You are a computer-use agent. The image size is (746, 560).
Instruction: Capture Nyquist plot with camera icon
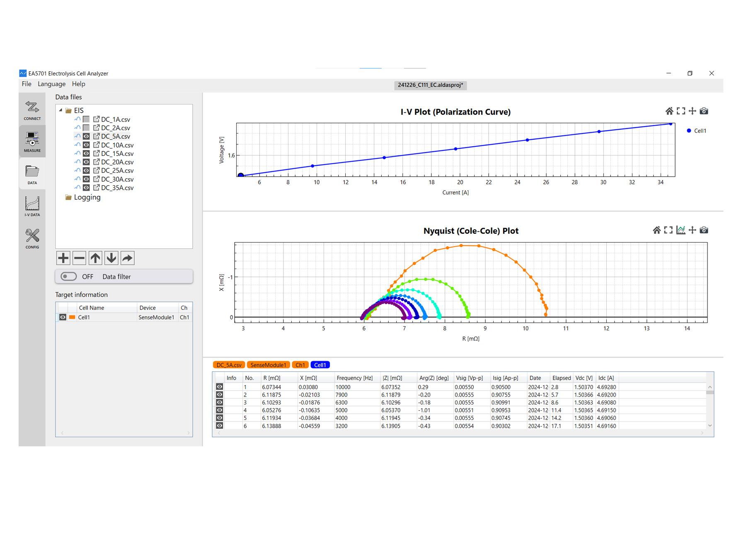(x=704, y=230)
